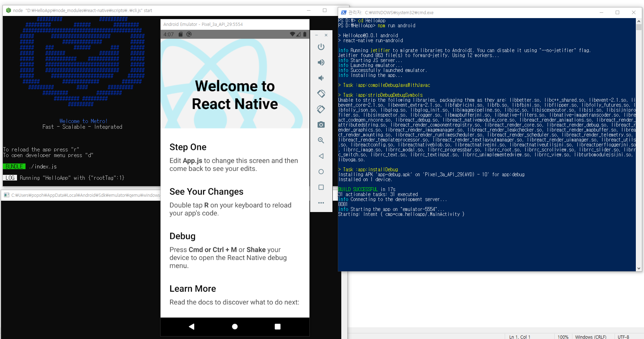The image size is (644, 339).
Task: Click the 100% zoom status entry
Action: (563, 337)
